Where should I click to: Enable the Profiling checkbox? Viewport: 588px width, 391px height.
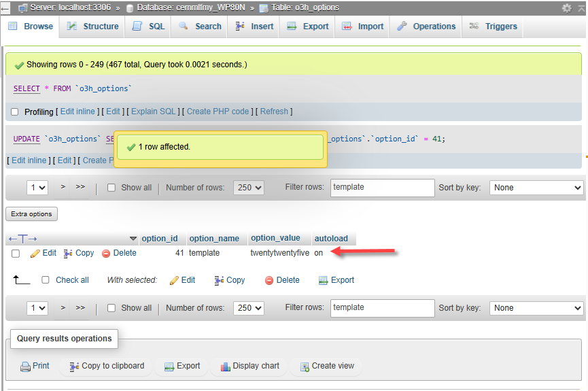[15, 112]
